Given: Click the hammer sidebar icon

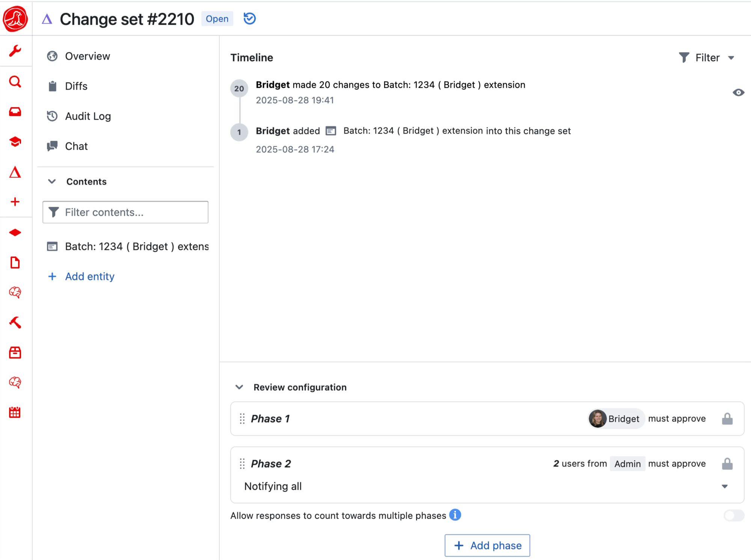Looking at the screenshot, I should pyautogui.click(x=15, y=322).
